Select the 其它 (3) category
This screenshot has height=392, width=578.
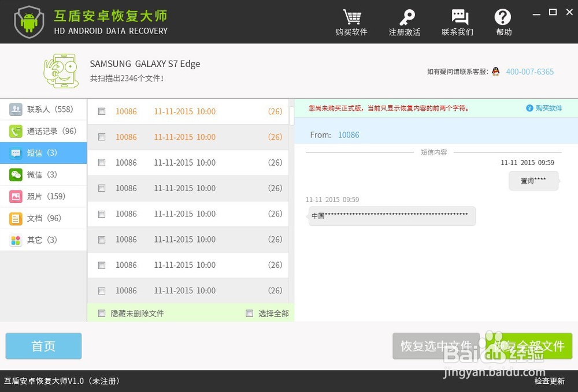point(43,240)
